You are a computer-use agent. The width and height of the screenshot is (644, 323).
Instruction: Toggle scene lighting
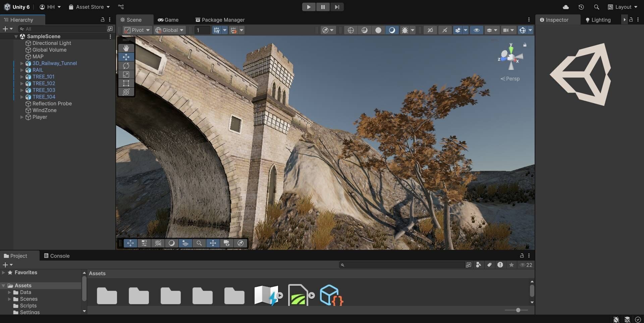[392, 30]
